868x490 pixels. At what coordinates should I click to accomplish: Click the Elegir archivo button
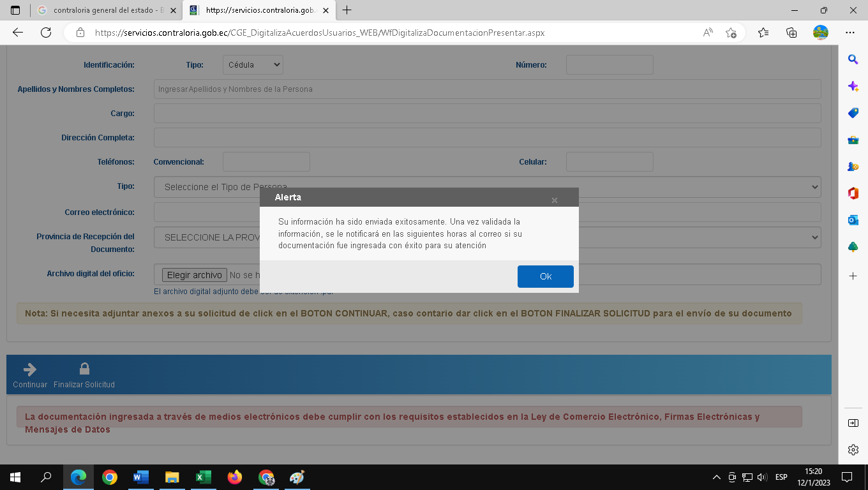tap(194, 275)
